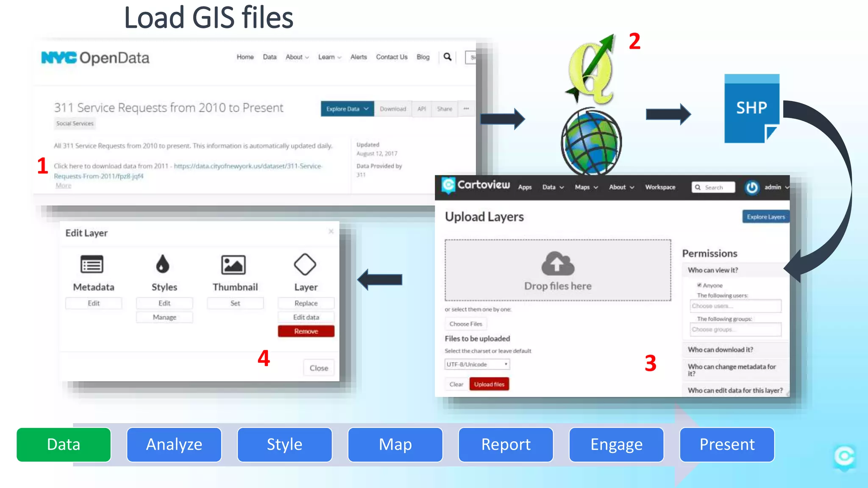Click the Cartoview logo in slide corner
Viewport: 868px width, 488px height.
pos(844,457)
